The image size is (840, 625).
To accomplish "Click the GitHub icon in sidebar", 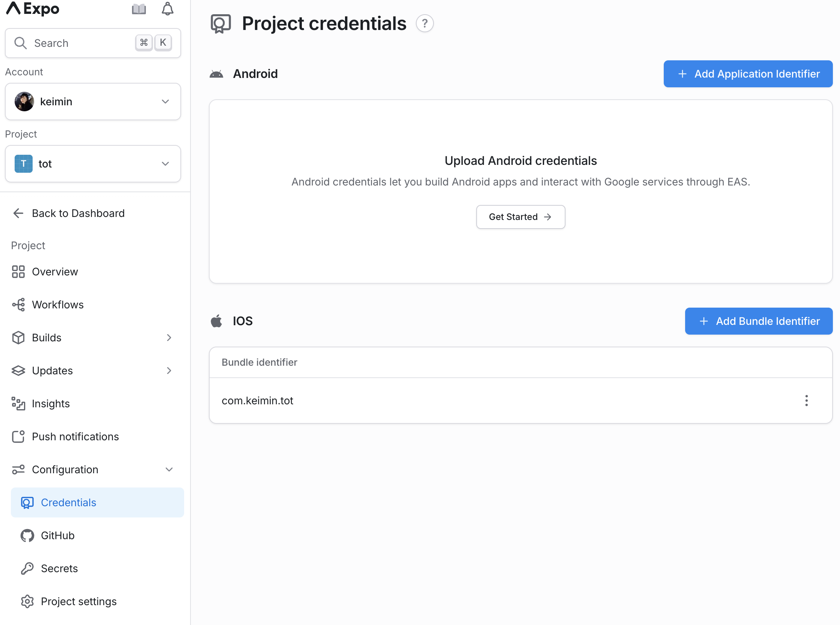I will 27,535.
